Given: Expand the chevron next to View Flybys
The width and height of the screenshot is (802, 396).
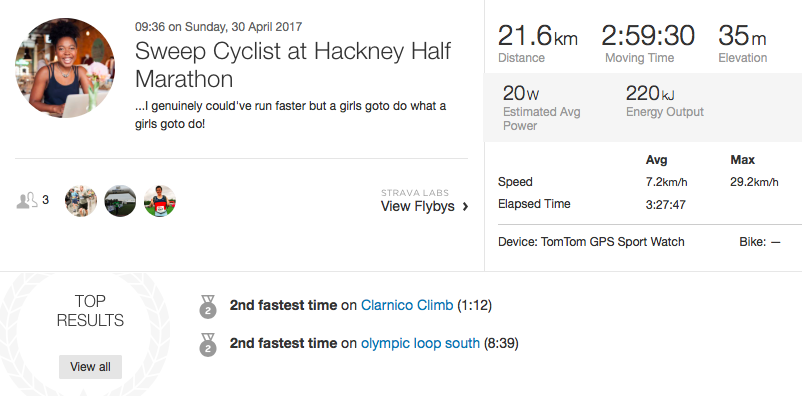Looking at the screenshot, I should 465,207.
